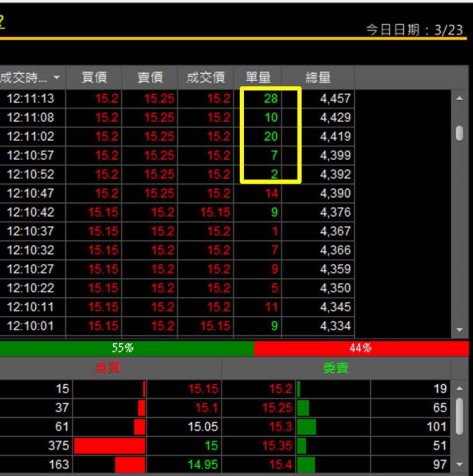
Task: Click the red 44% sell ratio bar
Action: point(361,348)
